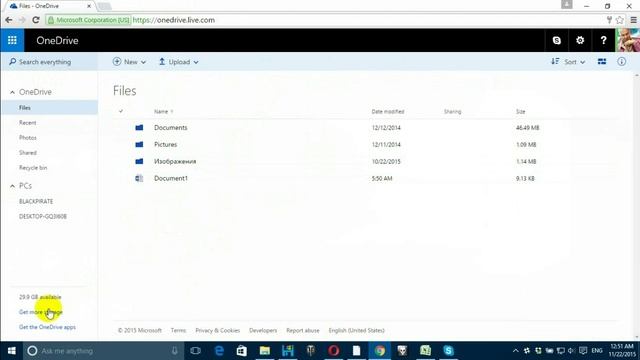Screen dimensions: 640x360
Task: Open the Windows Start menu
Action: pos(11,351)
